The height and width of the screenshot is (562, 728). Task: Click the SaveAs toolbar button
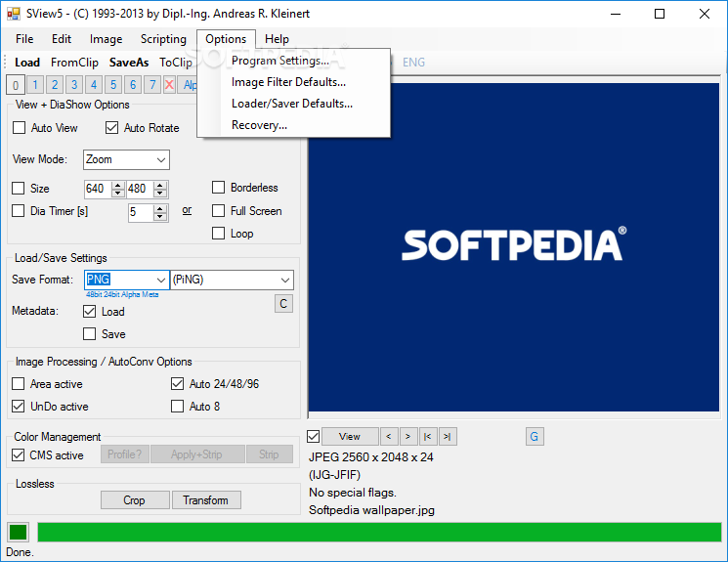point(129,63)
